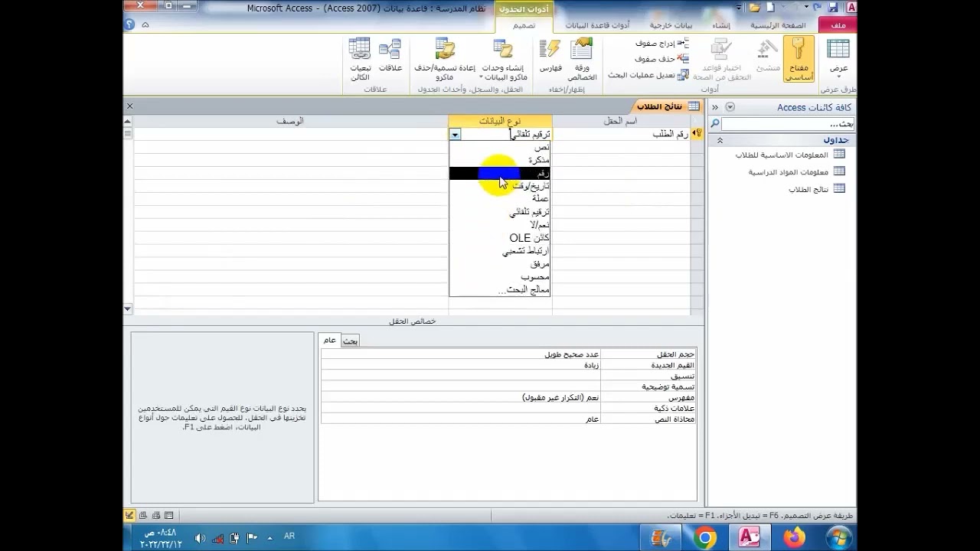Open Google Chrome from the taskbar
This screenshot has height=551, width=980.
[x=704, y=538]
